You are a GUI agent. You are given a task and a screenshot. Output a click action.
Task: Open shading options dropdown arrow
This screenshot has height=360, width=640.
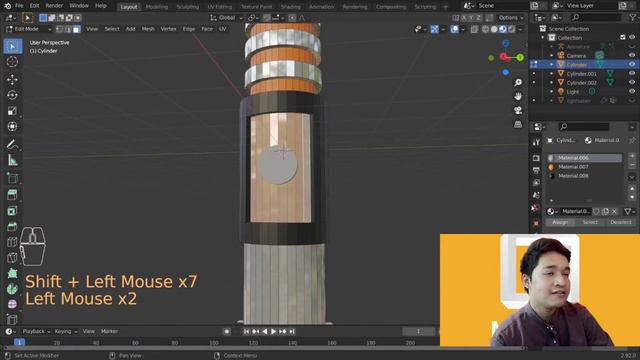(x=520, y=29)
